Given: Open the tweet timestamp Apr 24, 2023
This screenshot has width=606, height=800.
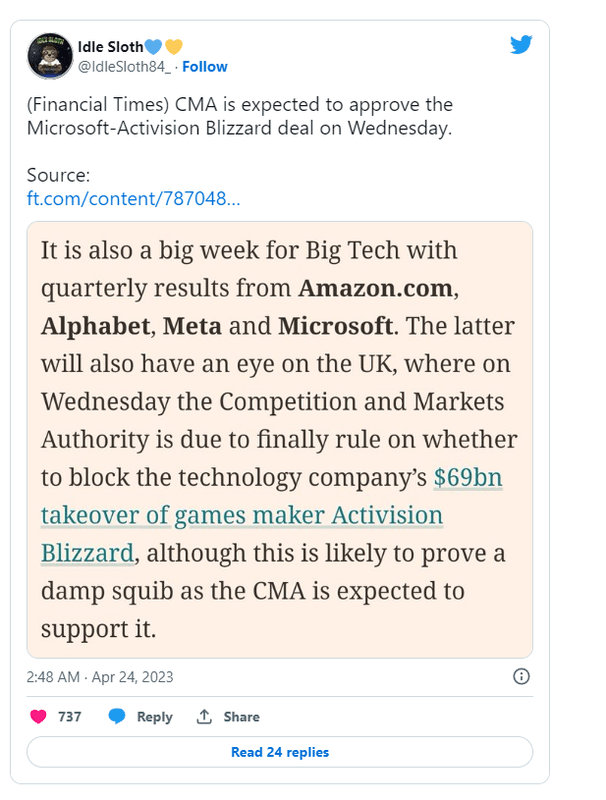Looking at the screenshot, I should pyautogui.click(x=100, y=677).
